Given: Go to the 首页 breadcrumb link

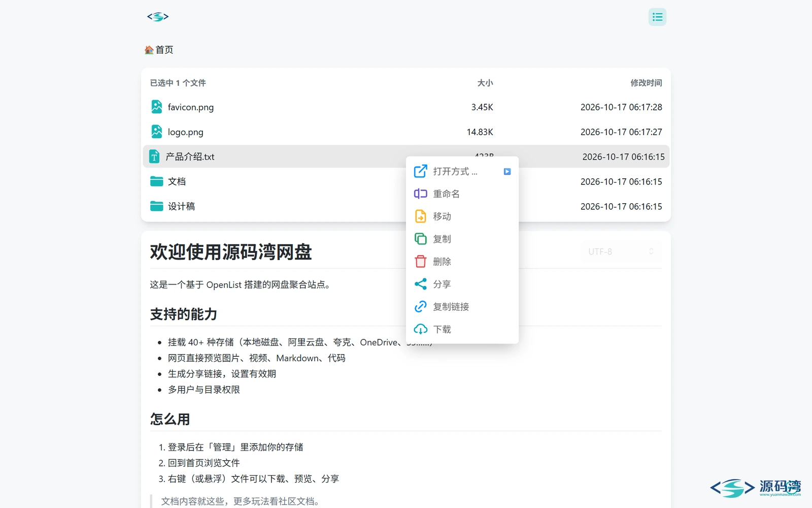Looking at the screenshot, I should 164,50.
